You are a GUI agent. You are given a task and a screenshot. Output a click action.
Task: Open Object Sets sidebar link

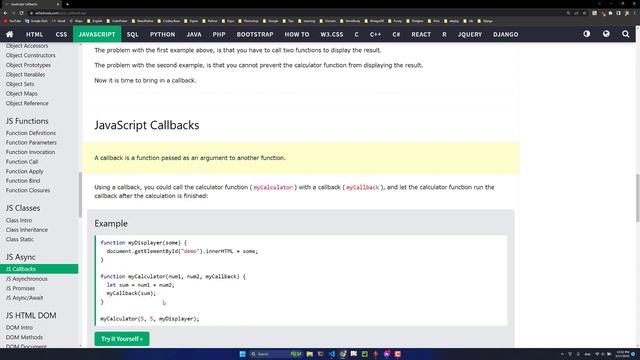point(20,84)
